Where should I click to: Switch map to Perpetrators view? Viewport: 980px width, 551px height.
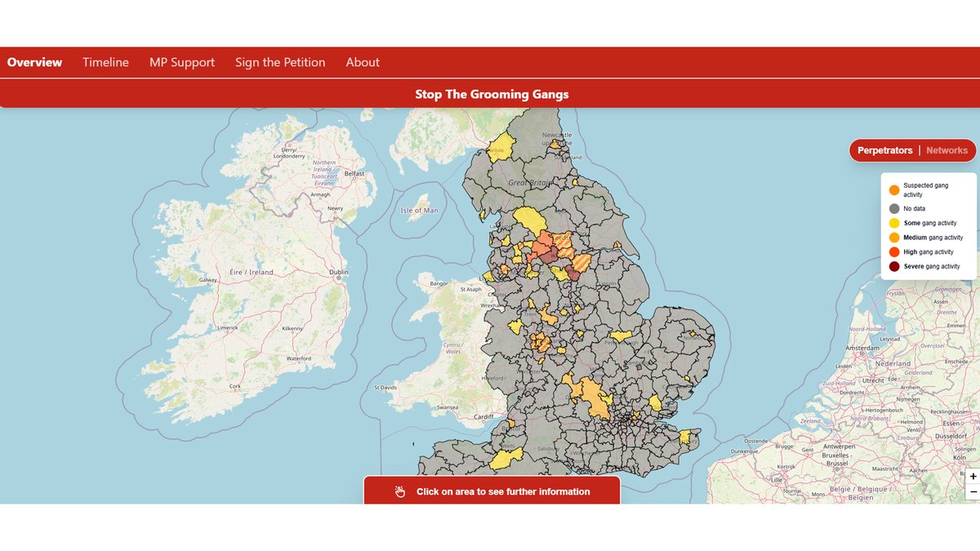884,150
